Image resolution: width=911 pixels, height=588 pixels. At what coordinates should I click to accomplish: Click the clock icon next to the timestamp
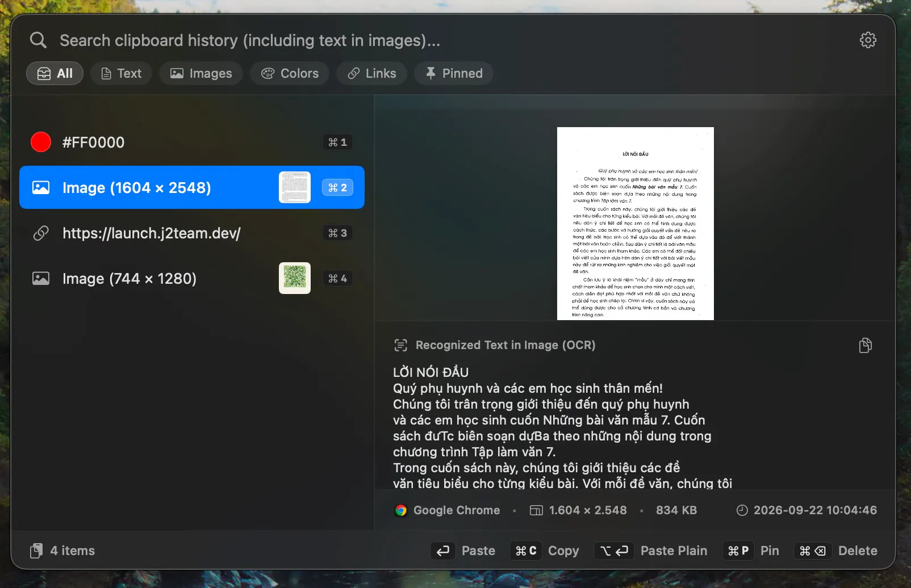point(742,510)
